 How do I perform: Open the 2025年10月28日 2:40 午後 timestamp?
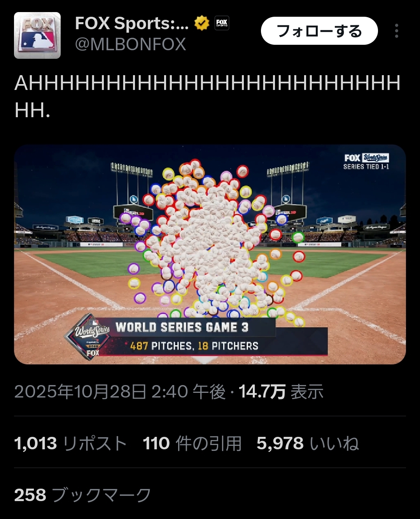point(120,392)
